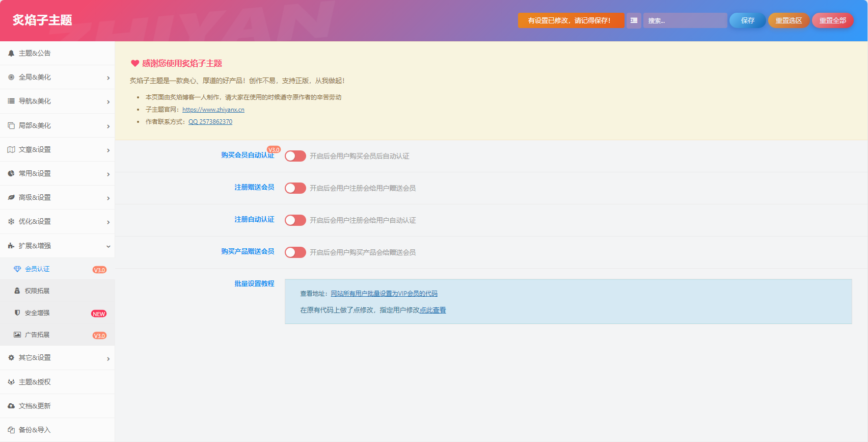This screenshot has height=442, width=868.
Task: Expand 高级&设置 with its chevron
Action: point(108,198)
